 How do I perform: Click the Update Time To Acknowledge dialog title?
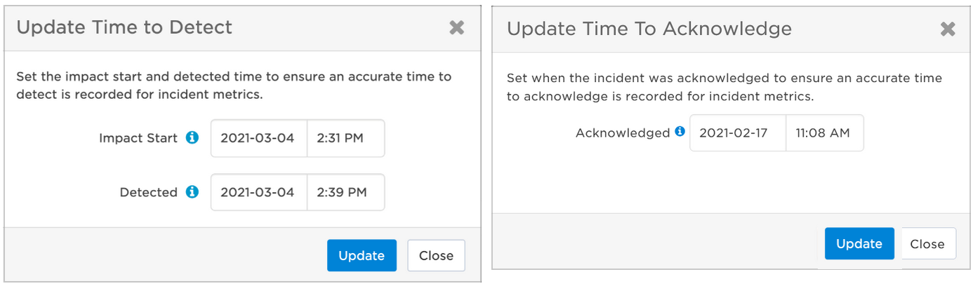649,29
